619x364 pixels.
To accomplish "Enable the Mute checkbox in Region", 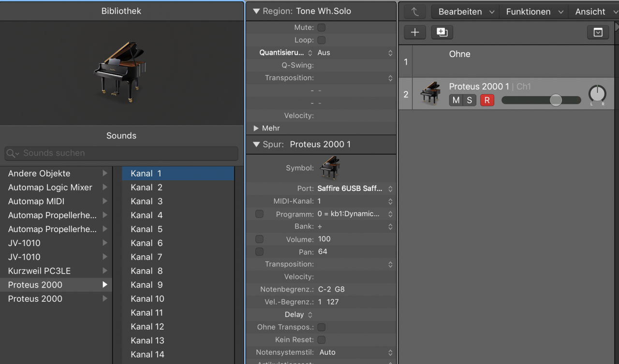I will pyautogui.click(x=321, y=28).
